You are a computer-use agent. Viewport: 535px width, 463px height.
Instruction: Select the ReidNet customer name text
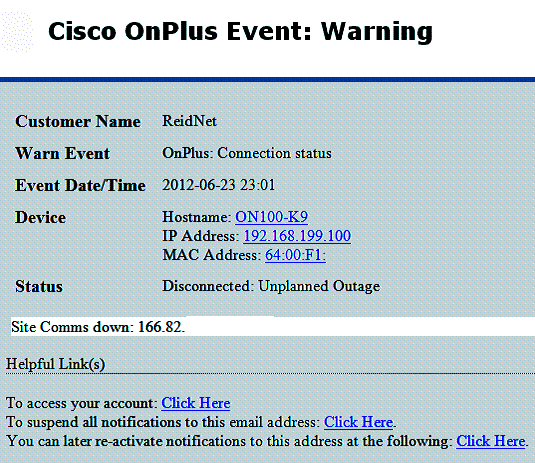189,121
